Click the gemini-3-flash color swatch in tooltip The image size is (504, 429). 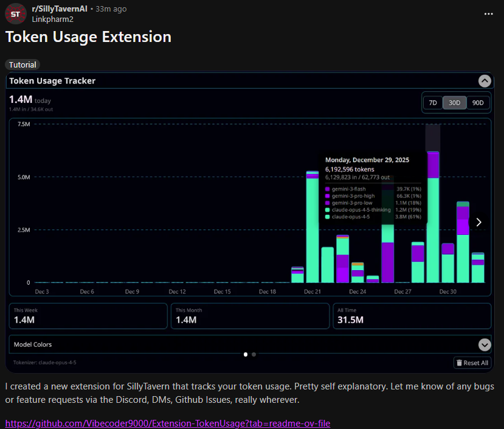pyautogui.click(x=327, y=189)
